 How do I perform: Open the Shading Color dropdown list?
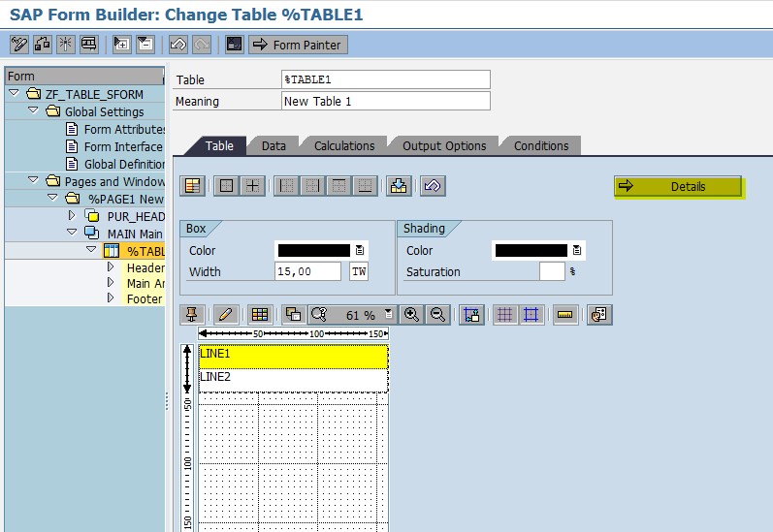pyautogui.click(x=577, y=250)
